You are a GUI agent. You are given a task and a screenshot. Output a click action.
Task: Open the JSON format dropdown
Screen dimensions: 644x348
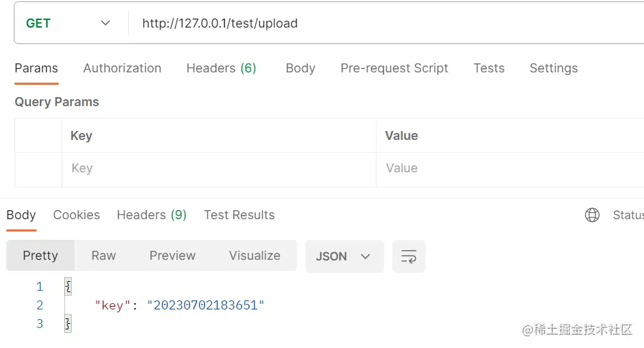click(x=343, y=256)
